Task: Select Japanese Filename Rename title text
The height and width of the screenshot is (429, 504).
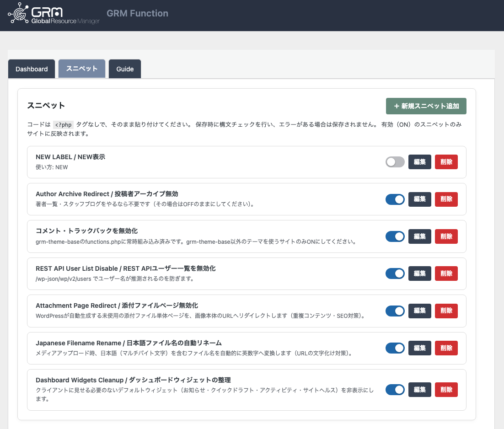Action: [129, 343]
